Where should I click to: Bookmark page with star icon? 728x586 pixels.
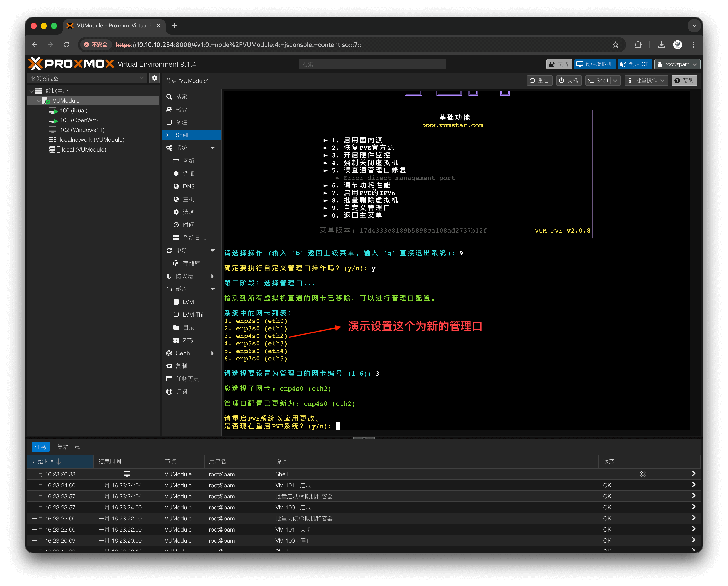(x=615, y=44)
